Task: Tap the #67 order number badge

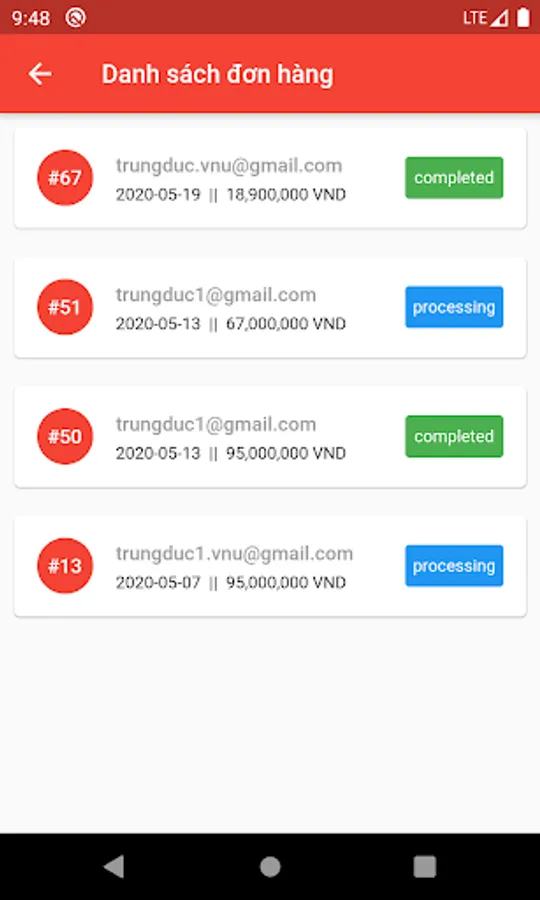Action: point(65,178)
